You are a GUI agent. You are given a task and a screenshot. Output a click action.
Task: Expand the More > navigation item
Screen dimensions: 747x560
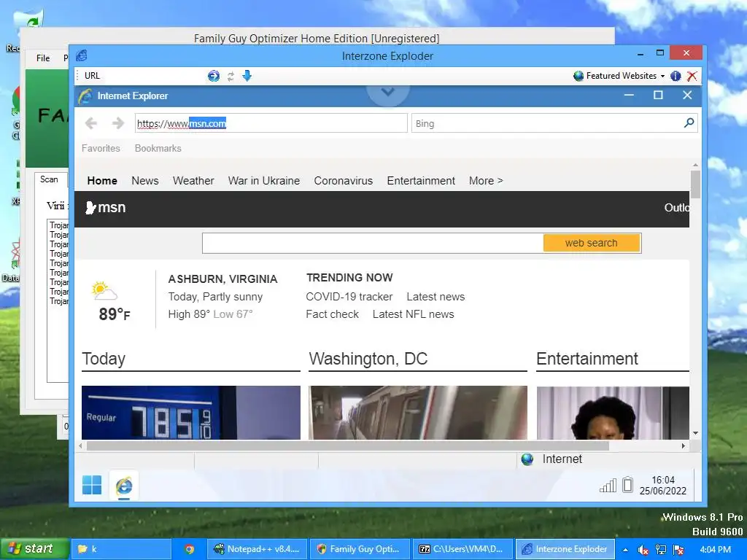click(x=486, y=181)
